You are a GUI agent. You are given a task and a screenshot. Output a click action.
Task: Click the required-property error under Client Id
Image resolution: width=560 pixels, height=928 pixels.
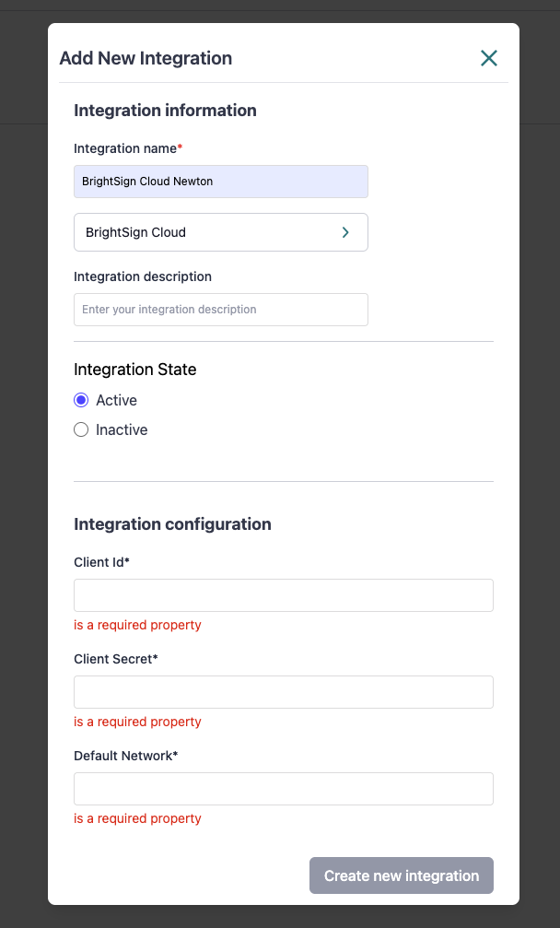137,625
